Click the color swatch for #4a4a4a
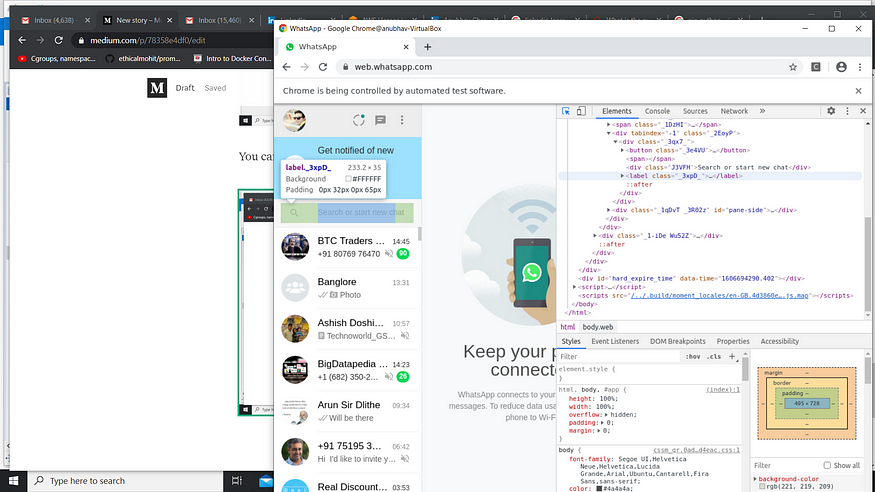 coord(599,489)
